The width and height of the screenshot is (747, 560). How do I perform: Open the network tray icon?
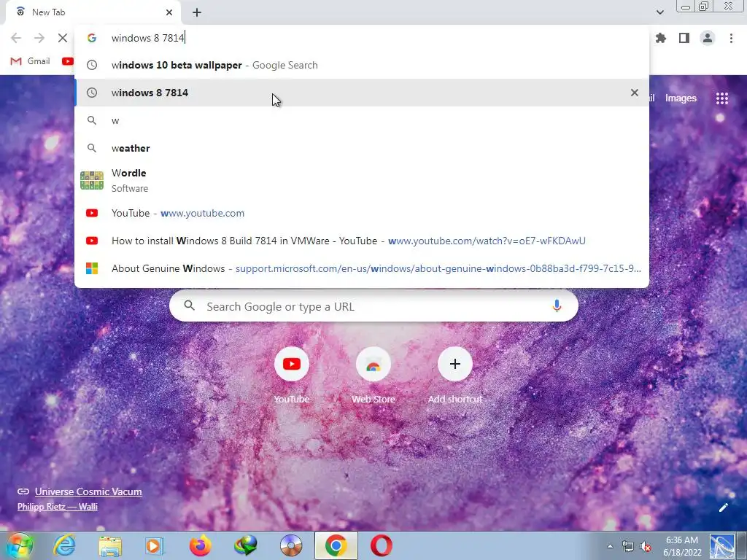click(627, 547)
